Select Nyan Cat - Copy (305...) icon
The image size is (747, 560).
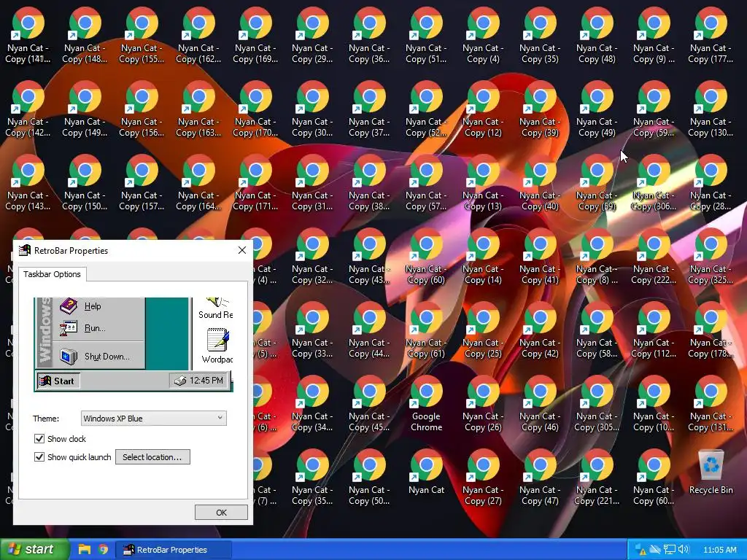pyautogui.click(x=597, y=403)
